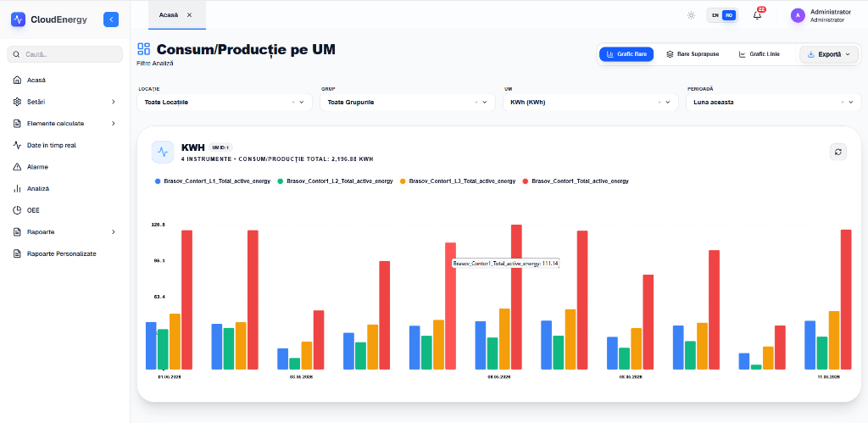Click the OEE pie chart icon
Viewport: 868px width, 423px height.
pyautogui.click(x=17, y=210)
